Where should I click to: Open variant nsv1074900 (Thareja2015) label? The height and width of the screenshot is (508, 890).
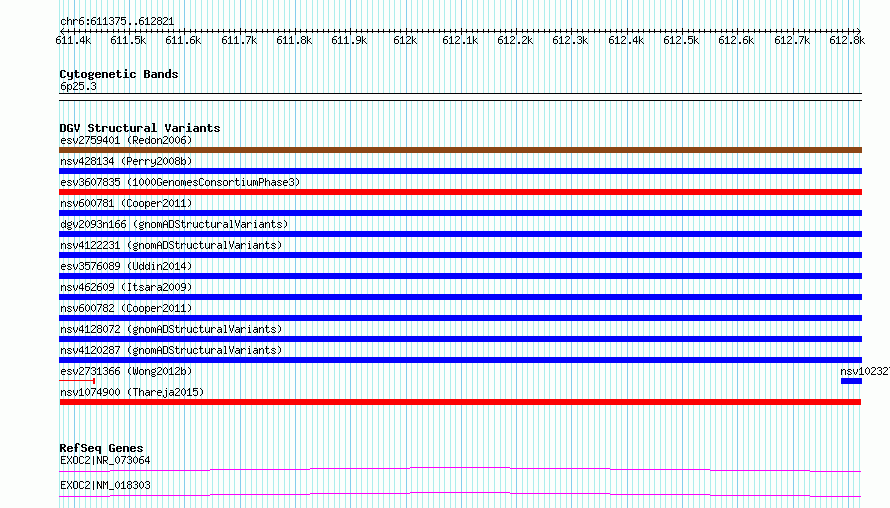click(x=132, y=392)
